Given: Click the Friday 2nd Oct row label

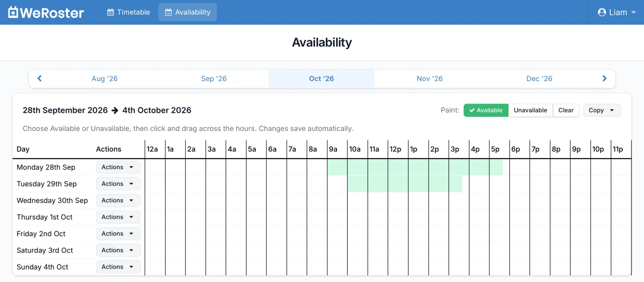Looking at the screenshot, I should pyautogui.click(x=41, y=234).
